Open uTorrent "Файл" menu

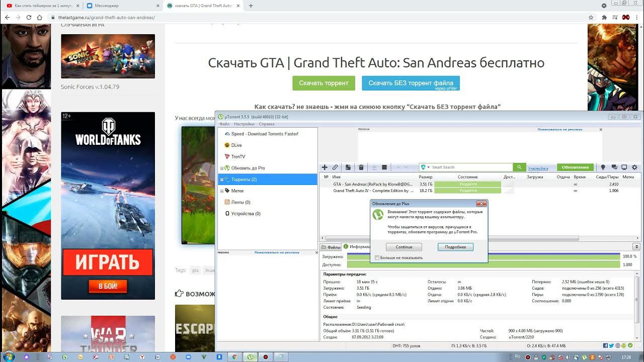pyautogui.click(x=224, y=124)
